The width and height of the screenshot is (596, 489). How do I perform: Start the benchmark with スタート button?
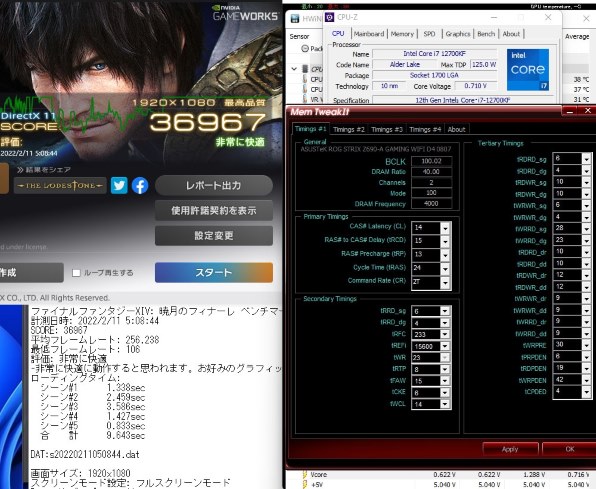214,272
